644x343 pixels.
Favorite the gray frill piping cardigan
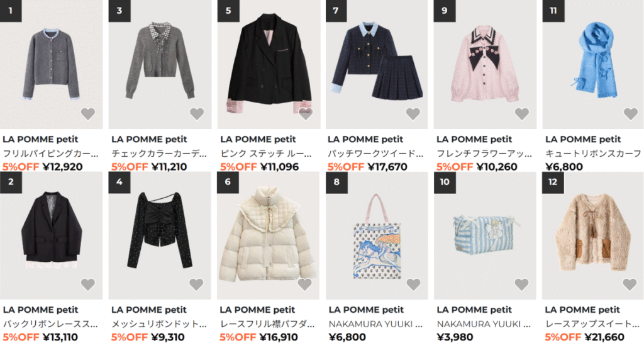pyautogui.click(x=87, y=114)
